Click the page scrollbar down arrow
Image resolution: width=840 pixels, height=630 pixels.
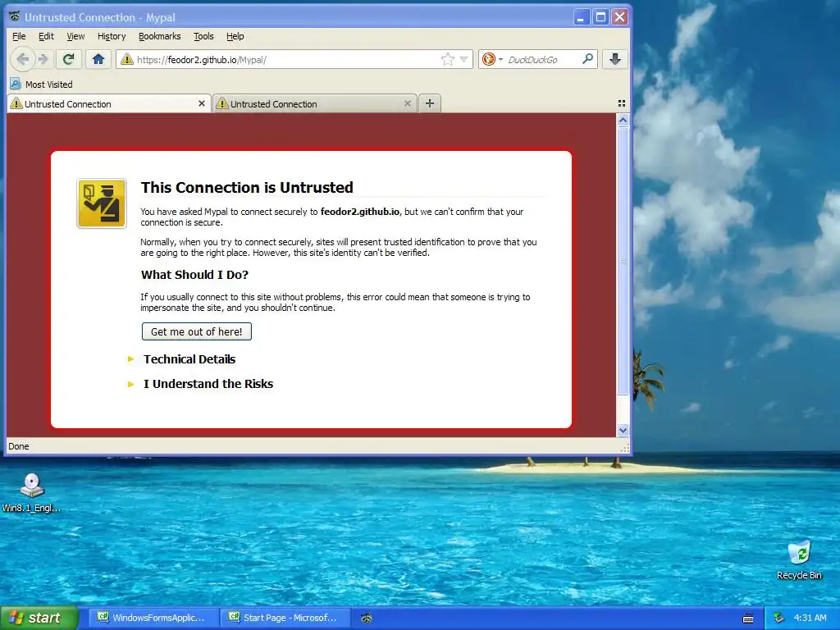pyautogui.click(x=623, y=430)
